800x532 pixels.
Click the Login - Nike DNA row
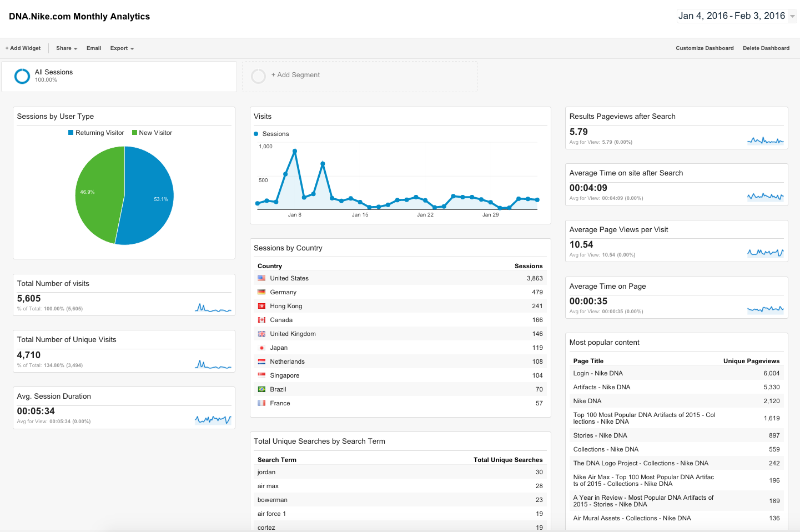(x=676, y=373)
